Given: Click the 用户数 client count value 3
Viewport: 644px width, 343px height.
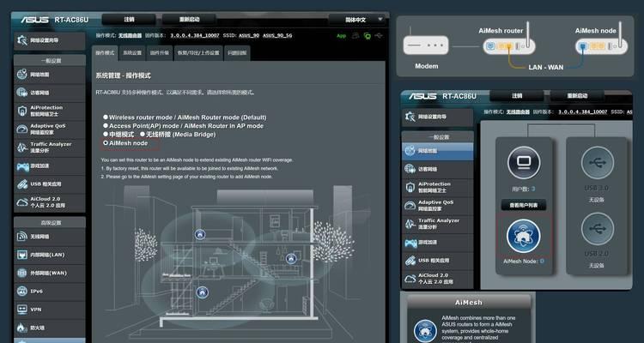Looking at the screenshot, I should coord(533,190).
